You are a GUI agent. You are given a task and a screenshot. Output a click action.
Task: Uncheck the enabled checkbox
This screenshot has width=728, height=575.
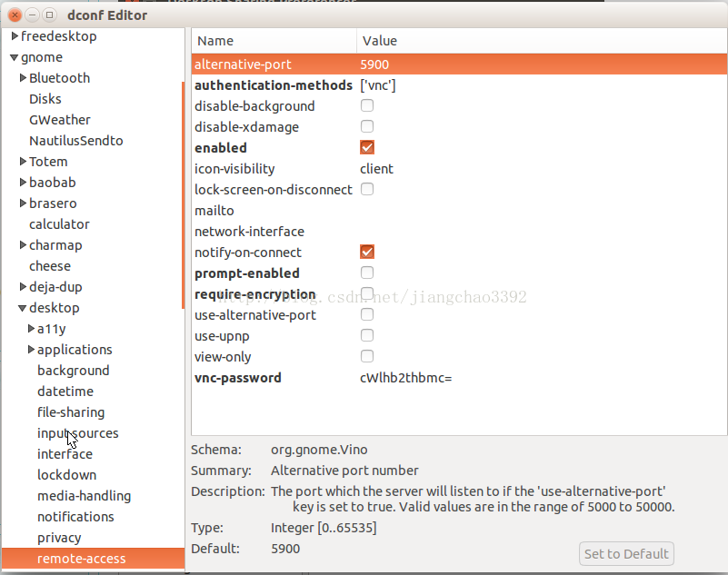tap(367, 147)
